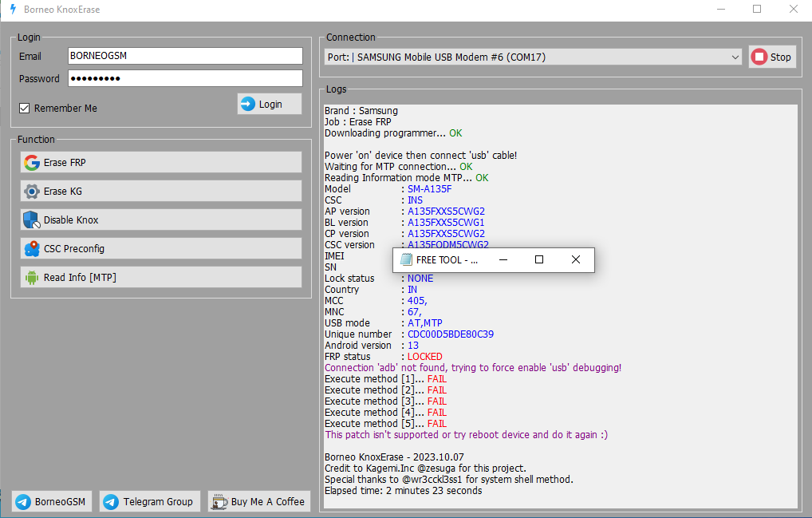
Task: Open the Buy Me A Coffee link
Action: click(x=259, y=501)
